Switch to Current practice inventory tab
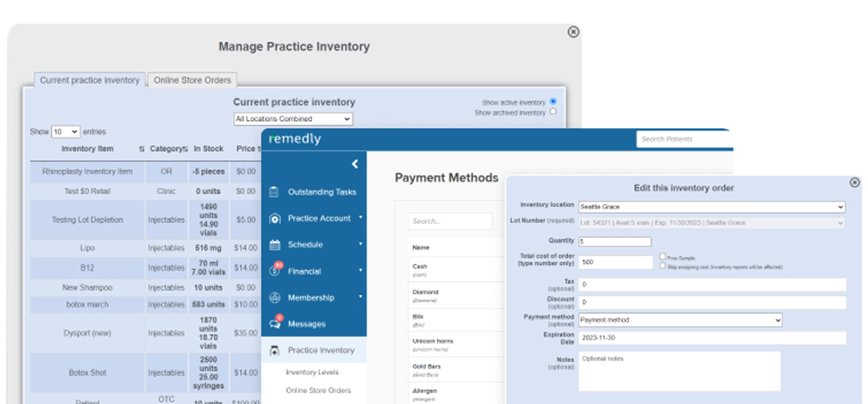 [90, 80]
